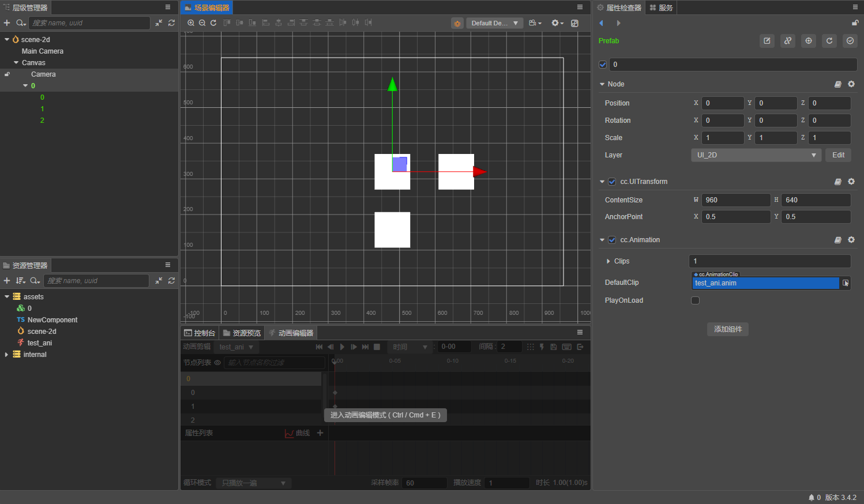
Task: Unlink the prefab instance
Action: tap(788, 41)
